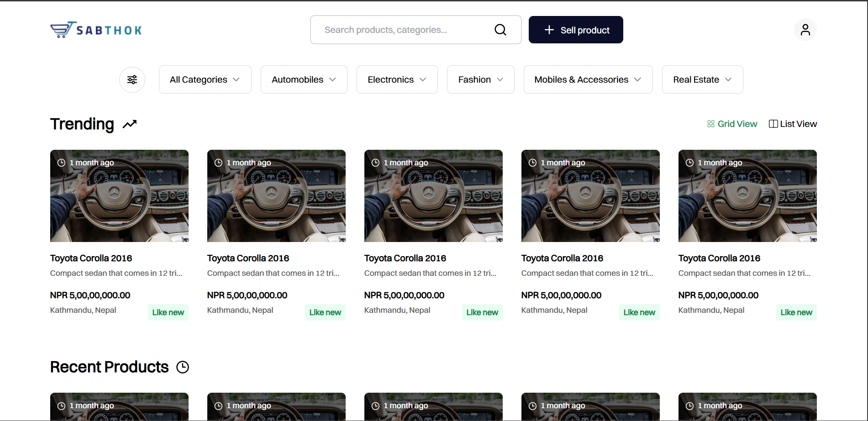The height and width of the screenshot is (421, 868).
Task: Click the clock icon beside Recent Products
Action: coord(183,367)
